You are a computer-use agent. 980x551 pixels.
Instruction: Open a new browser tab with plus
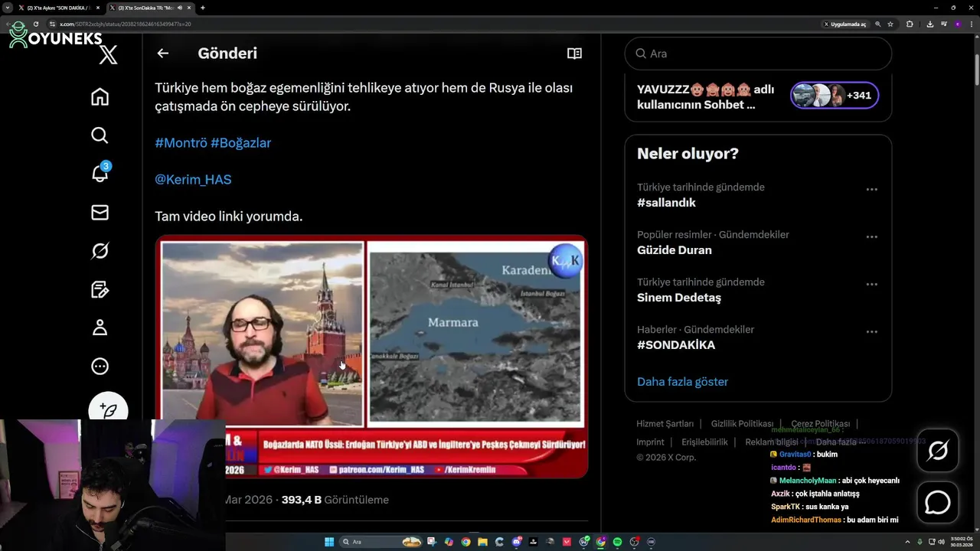[202, 8]
